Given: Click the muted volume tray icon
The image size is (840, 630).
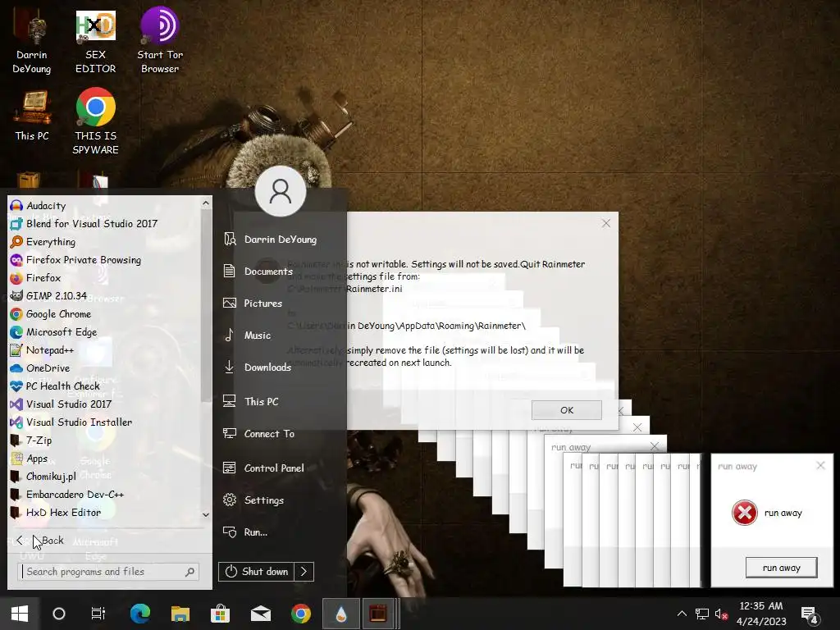Looking at the screenshot, I should tap(721, 614).
